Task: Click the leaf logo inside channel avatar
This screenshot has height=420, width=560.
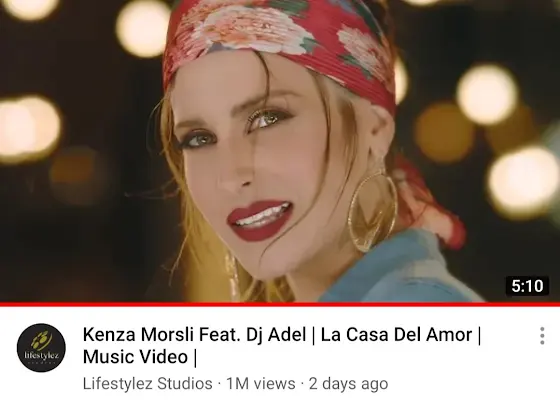Action: [x=41, y=340]
